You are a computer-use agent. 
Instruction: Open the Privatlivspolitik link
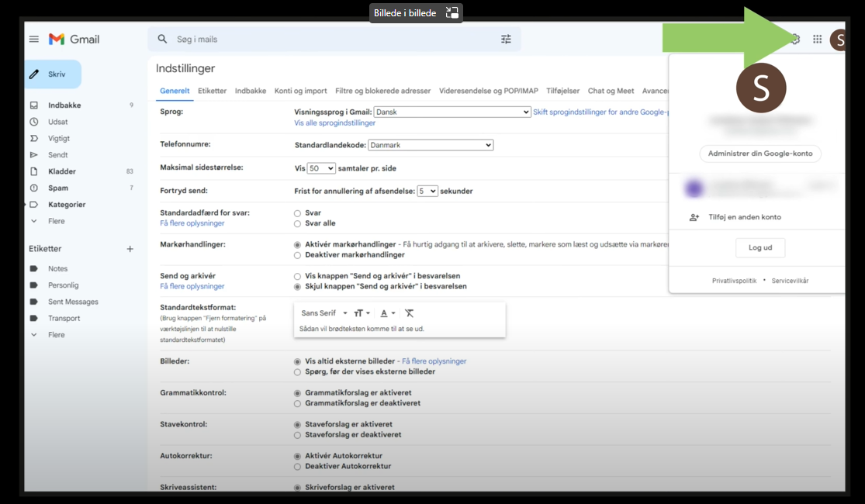[734, 281]
